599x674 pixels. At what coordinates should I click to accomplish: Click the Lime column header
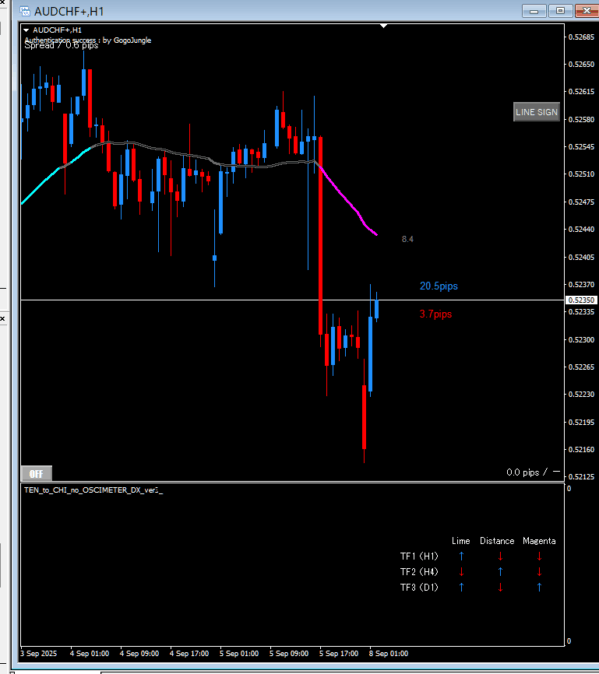[x=461, y=541]
